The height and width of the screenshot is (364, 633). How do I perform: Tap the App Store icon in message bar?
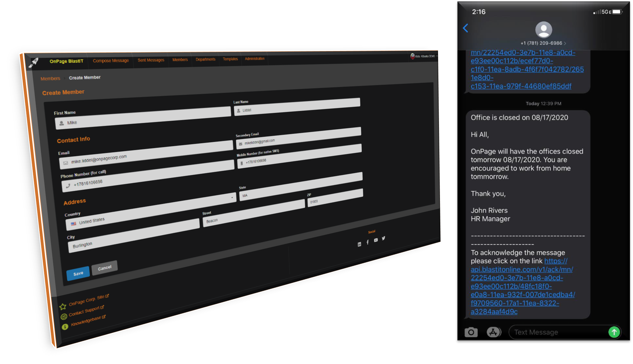point(494,332)
